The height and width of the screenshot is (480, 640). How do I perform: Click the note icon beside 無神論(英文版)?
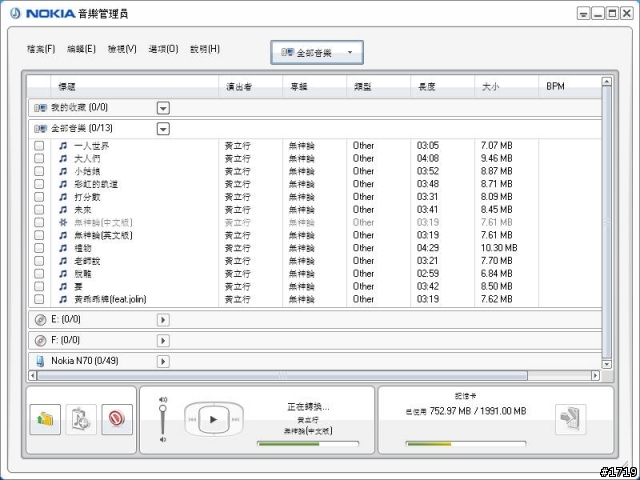(x=63, y=235)
